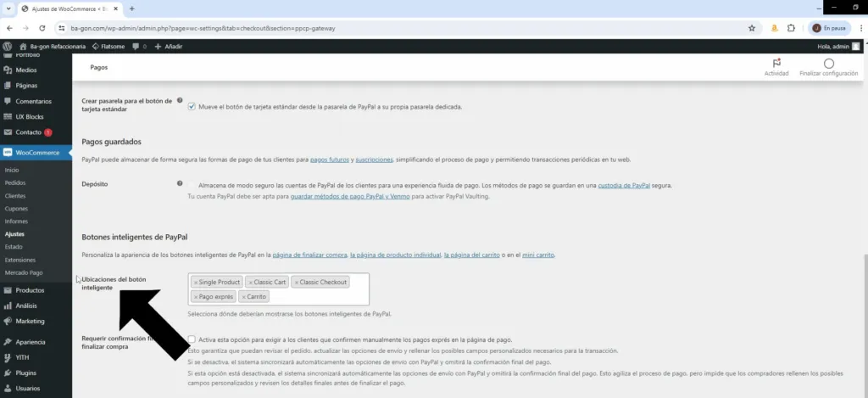Open the Amazon extension icon
Screen dimensions: 868x398
[774, 28]
